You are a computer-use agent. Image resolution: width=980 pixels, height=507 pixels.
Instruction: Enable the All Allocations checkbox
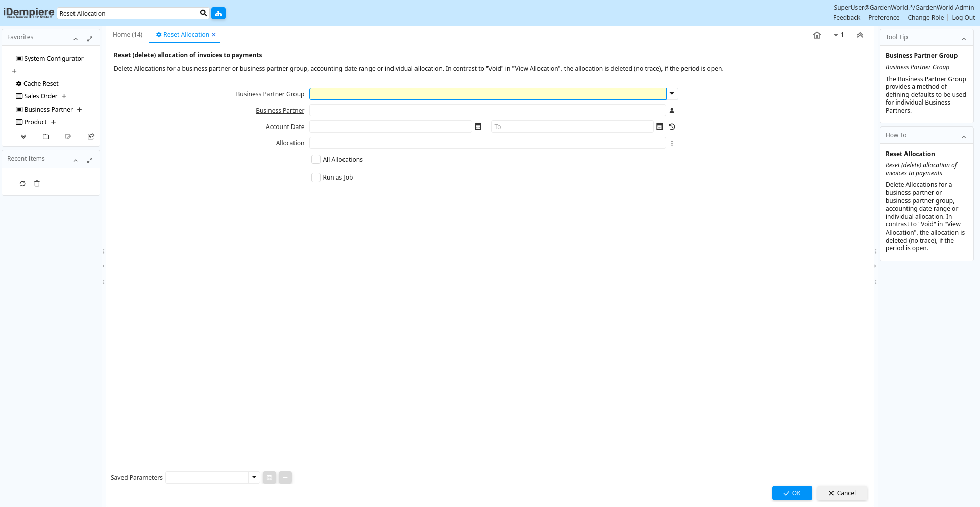pyautogui.click(x=316, y=159)
